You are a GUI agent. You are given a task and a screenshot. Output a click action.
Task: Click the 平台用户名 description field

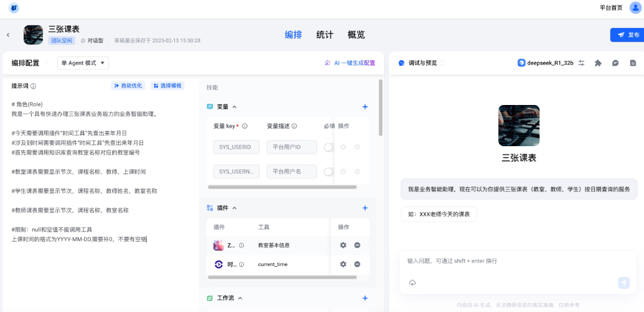click(x=292, y=171)
